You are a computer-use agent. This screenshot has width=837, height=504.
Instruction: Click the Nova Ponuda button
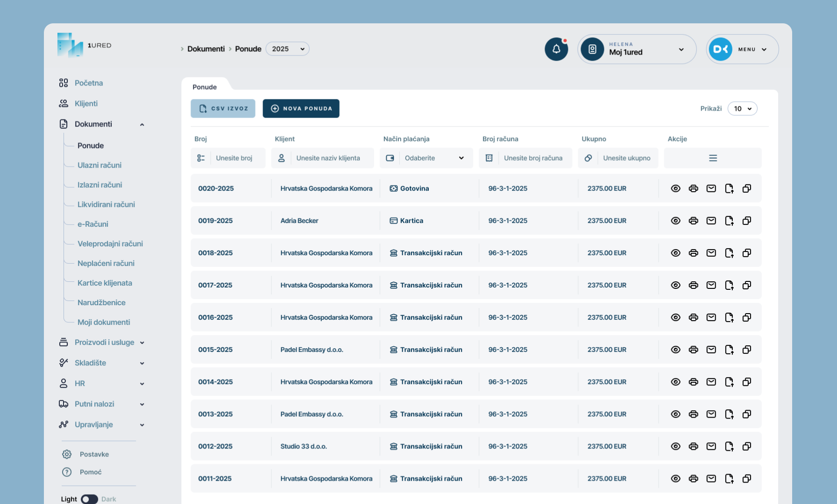301,109
